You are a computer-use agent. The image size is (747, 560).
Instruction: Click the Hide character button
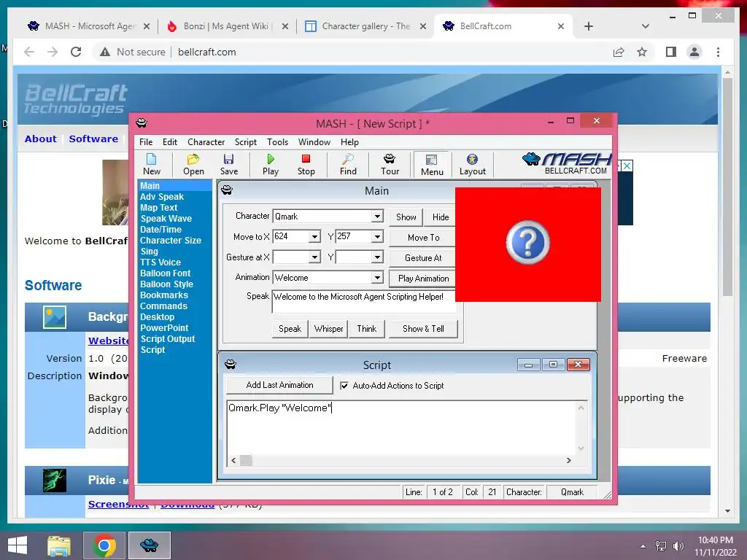[x=440, y=217]
